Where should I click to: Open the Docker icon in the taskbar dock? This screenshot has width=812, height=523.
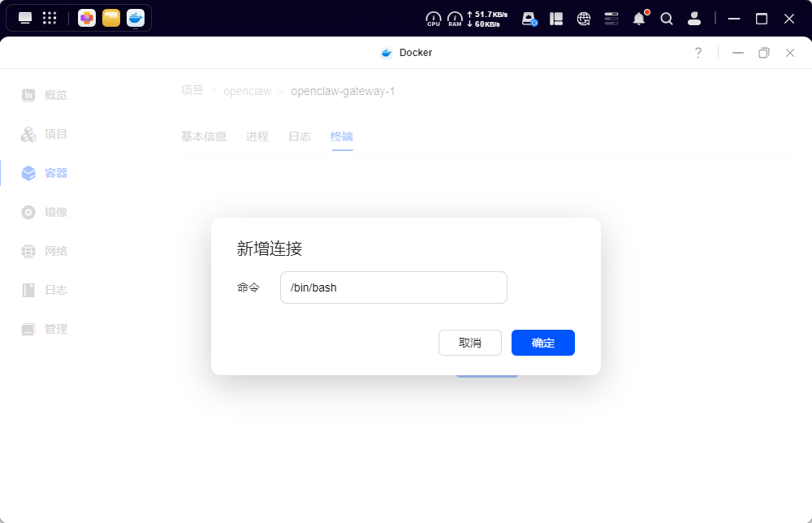coord(135,17)
